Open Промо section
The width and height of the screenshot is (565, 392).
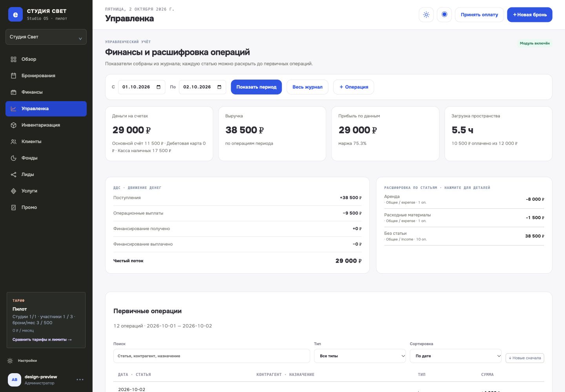click(46, 207)
